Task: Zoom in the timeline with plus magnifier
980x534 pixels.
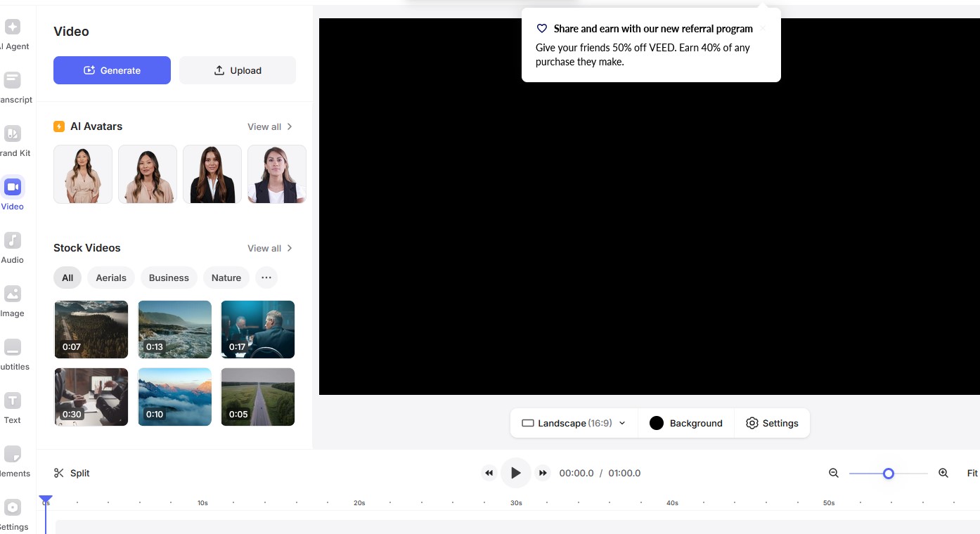Action: click(943, 473)
